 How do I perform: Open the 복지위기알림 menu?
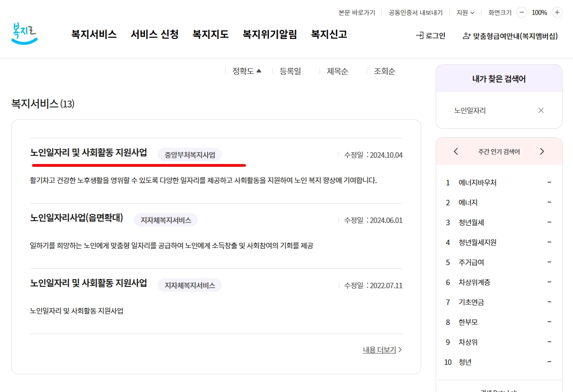(270, 34)
